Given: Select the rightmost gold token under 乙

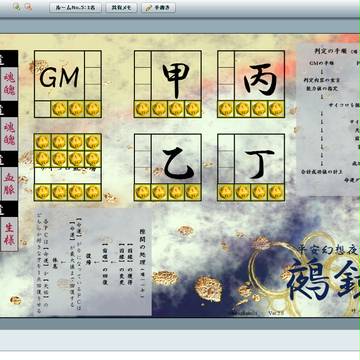Looking at the screenshot, I should (x=193, y=192).
